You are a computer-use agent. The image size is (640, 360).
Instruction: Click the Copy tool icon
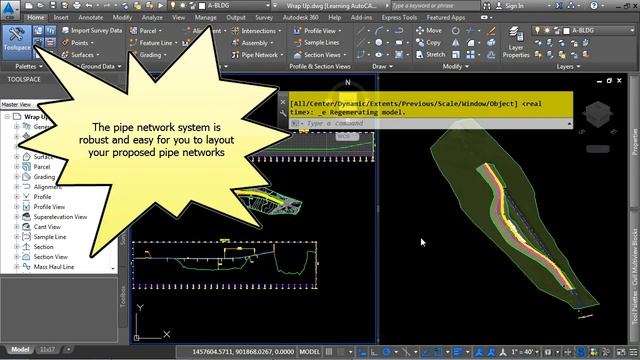[x=420, y=42]
